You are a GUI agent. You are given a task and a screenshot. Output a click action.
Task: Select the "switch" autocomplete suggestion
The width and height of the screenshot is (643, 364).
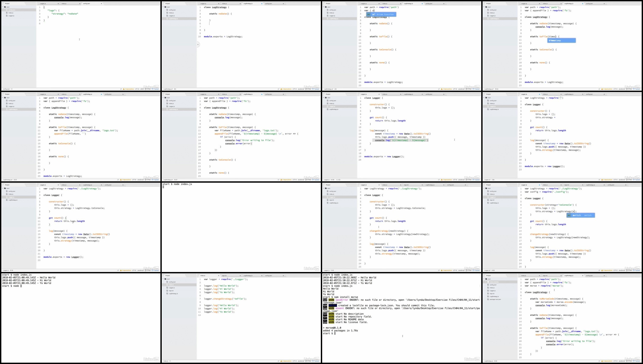click(x=581, y=215)
